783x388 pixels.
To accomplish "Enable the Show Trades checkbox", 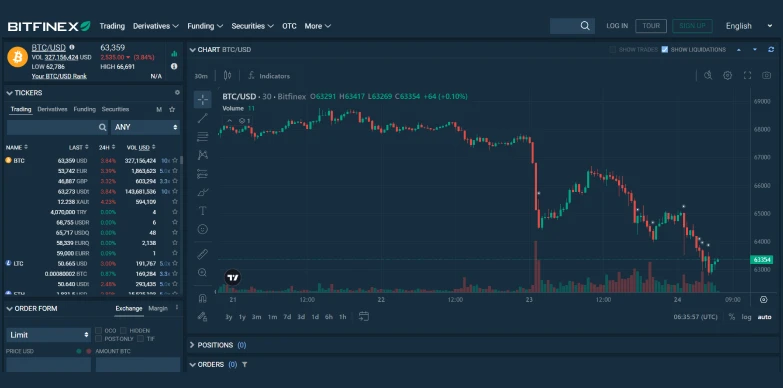I will (x=612, y=49).
